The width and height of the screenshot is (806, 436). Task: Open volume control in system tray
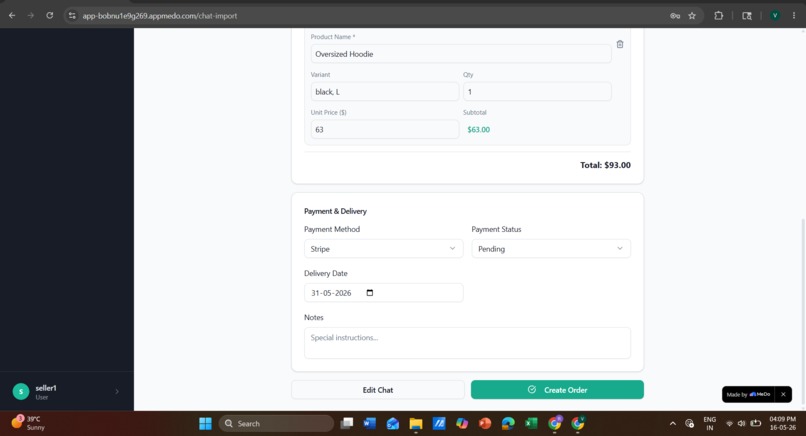point(741,423)
